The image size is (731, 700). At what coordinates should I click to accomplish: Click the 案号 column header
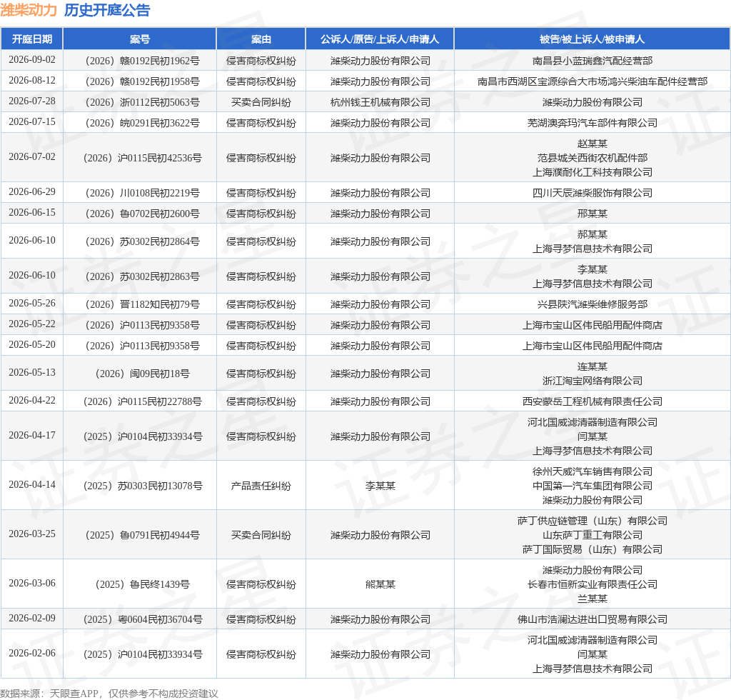139,39
